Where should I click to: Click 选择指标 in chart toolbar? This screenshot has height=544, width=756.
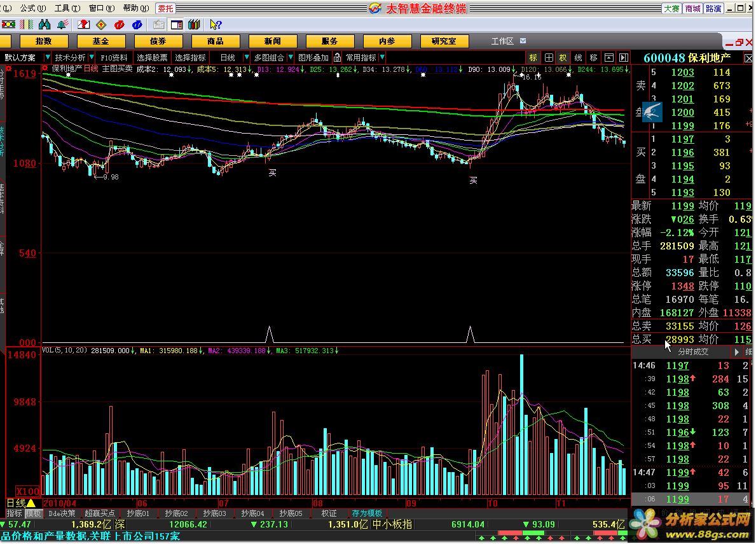[190, 58]
